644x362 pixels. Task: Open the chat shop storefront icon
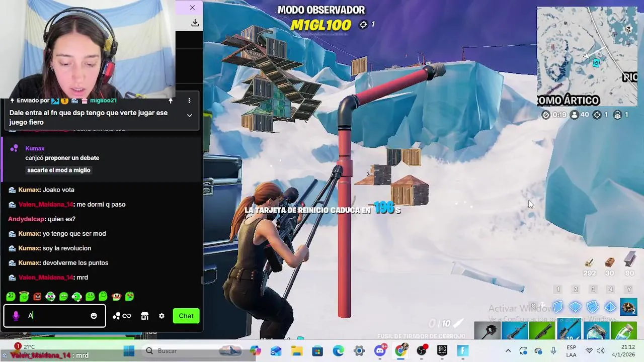(x=145, y=316)
